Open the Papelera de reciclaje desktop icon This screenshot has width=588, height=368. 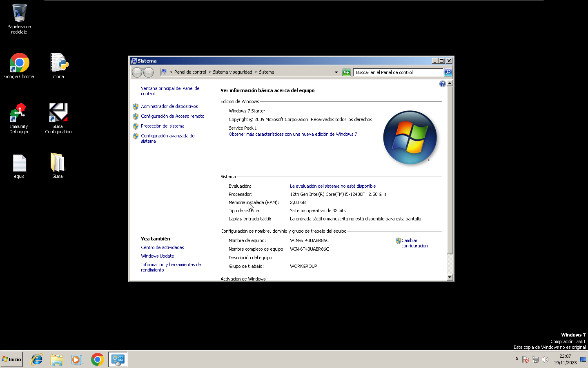[19, 19]
